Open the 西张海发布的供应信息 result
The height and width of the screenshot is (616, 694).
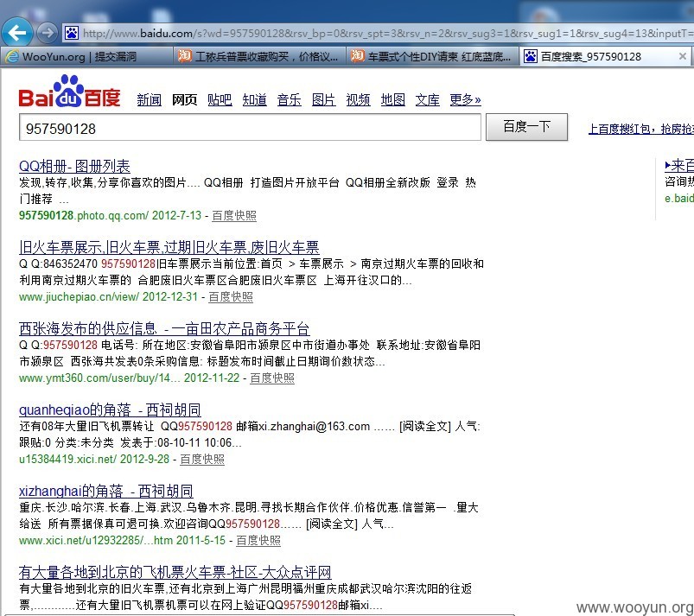click(x=163, y=329)
